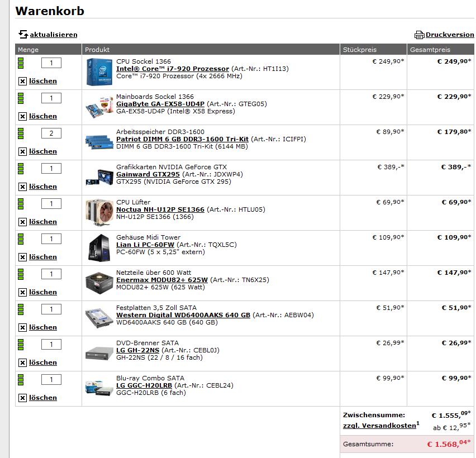This screenshot has width=476, height=458.
Task: Click green availability indicator for Lian Li case
Action: [21, 239]
